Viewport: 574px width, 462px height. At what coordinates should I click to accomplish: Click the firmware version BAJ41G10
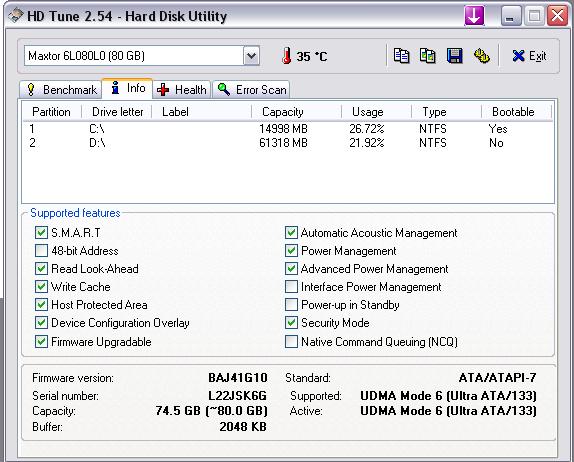click(238, 378)
